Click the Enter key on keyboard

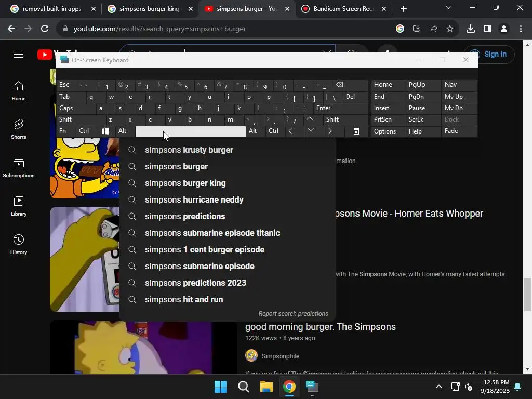tap(341, 108)
